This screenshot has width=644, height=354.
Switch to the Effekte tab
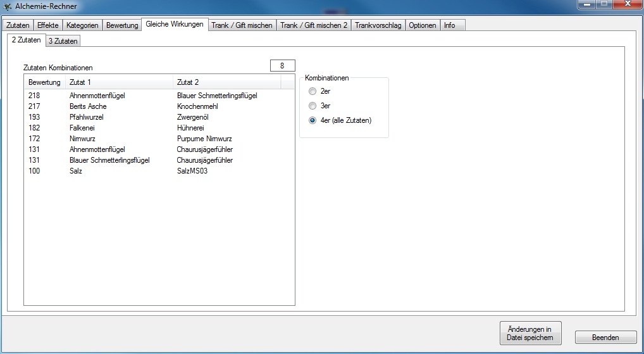48,25
